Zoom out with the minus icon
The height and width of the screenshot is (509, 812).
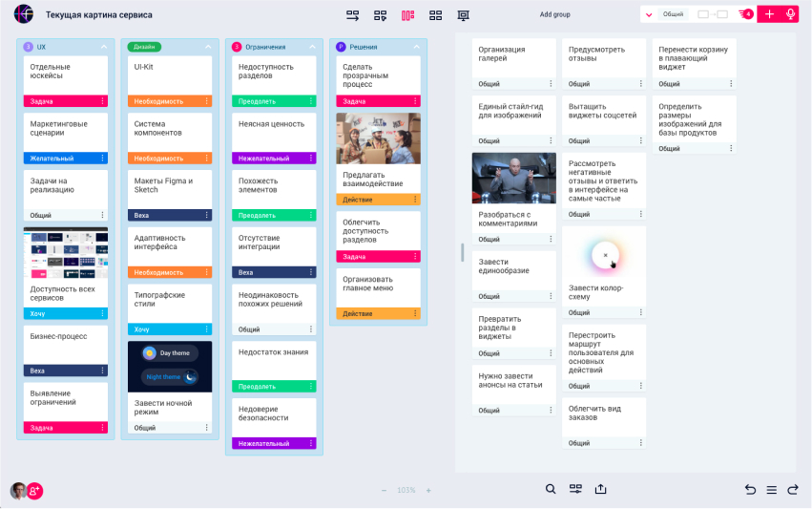[384, 490]
